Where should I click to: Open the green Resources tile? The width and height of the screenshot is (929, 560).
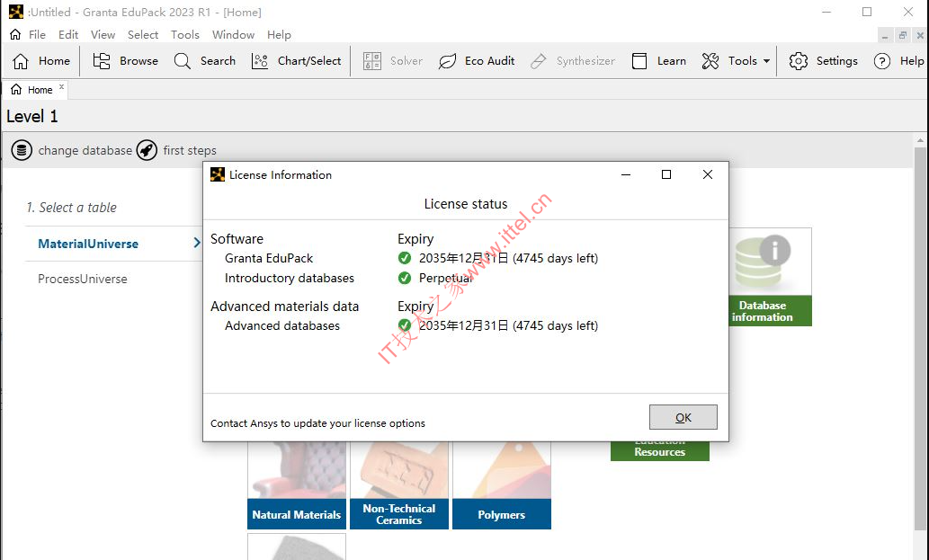660,451
